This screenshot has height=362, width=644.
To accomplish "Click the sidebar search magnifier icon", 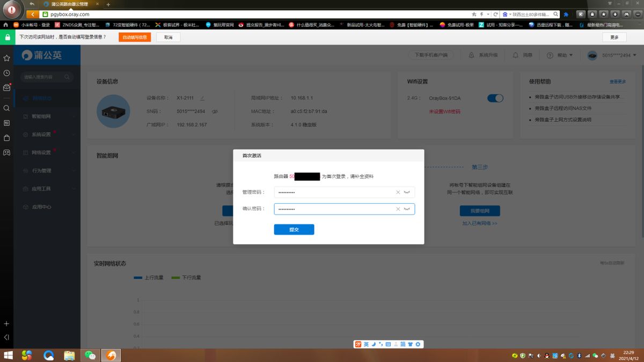I will (x=68, y=77).
